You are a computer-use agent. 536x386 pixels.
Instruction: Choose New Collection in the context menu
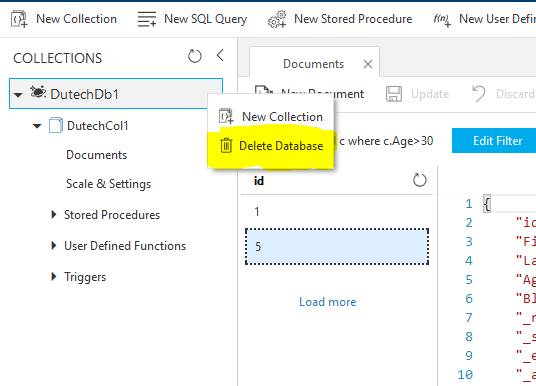[x=271, y=117]
